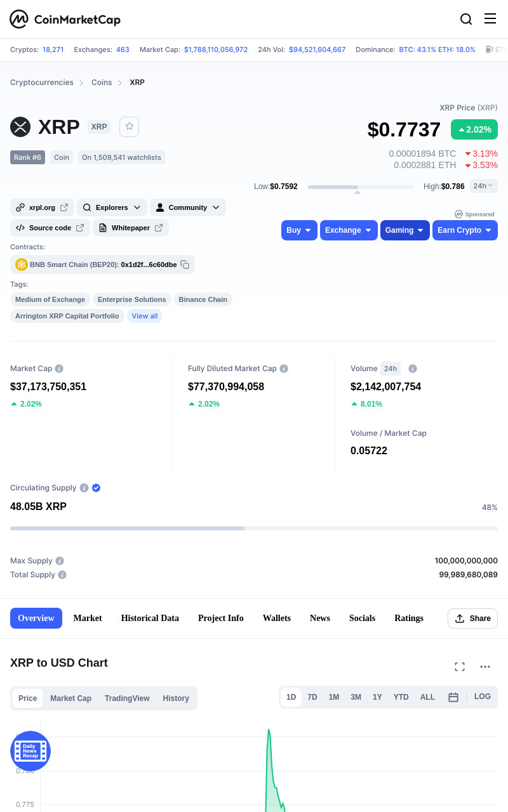Click the circulating supply progress bar

point(254,528)
